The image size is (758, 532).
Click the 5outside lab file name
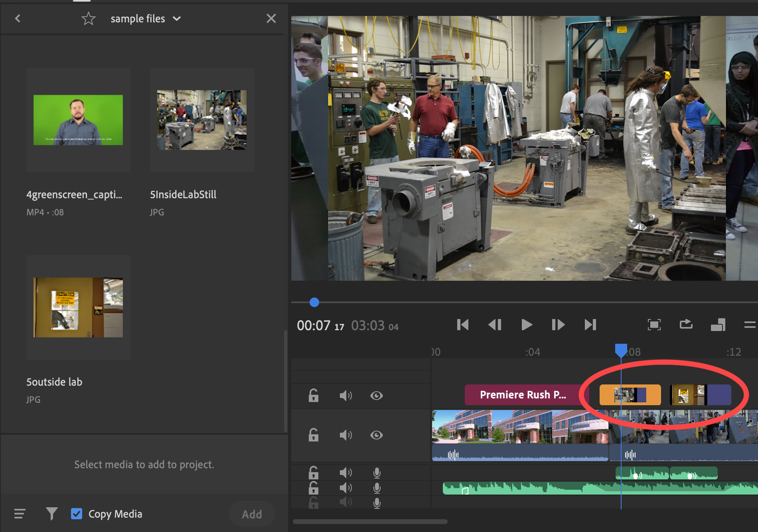(54, 382)
